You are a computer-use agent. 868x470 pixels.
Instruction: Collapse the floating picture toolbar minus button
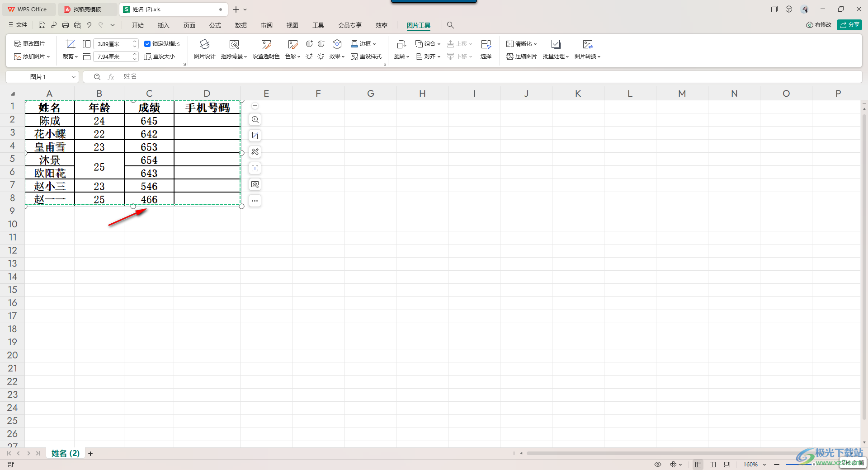pos(255,106)
